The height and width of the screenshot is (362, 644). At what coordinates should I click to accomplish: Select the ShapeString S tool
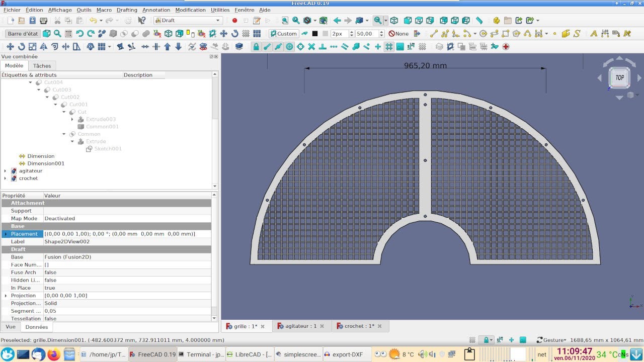tap(577, 34)
